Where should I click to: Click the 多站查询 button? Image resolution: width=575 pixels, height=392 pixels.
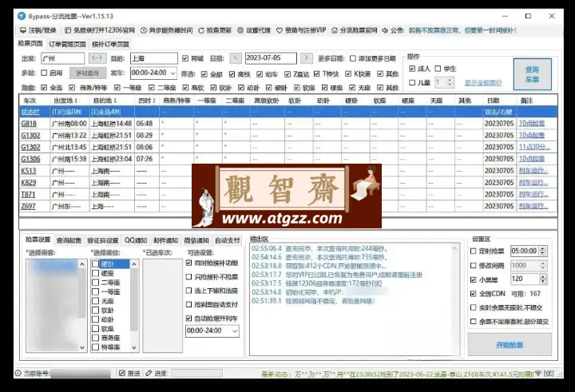pyautogui.click(x=88, y=73)
